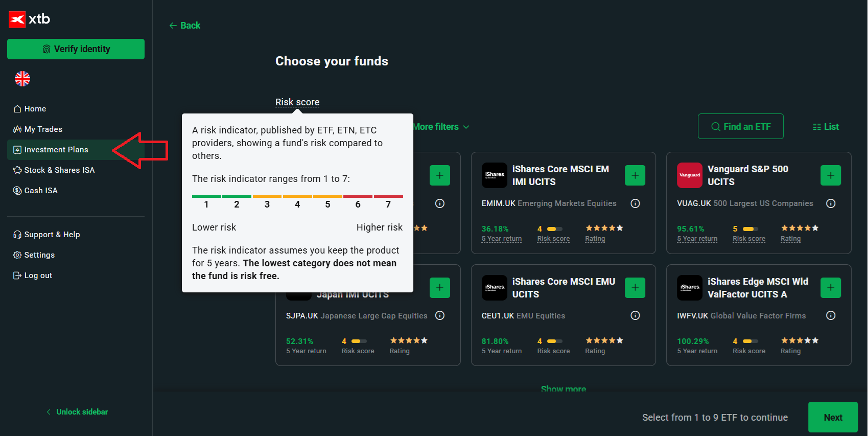Add iShares Core MSCI EMU UCITS
Image resolution: width=868 pixels, height=436 pixels.
(x=635, y=288)
